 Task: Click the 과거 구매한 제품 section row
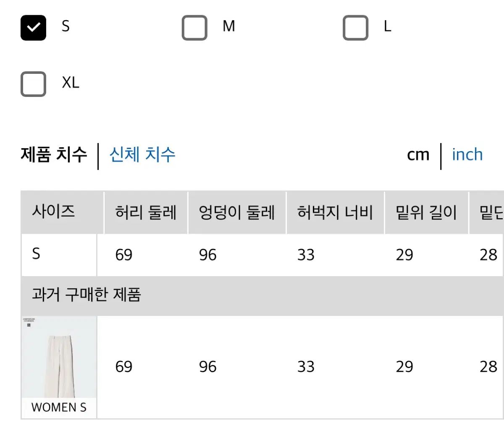pos(87,295)
